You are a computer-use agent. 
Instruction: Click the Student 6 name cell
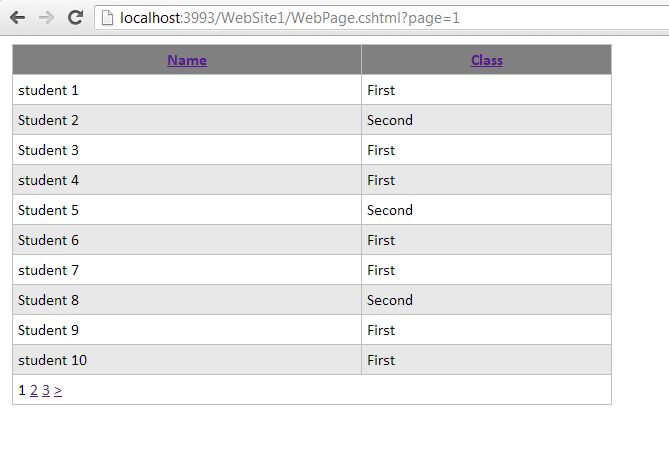[48, 240]
